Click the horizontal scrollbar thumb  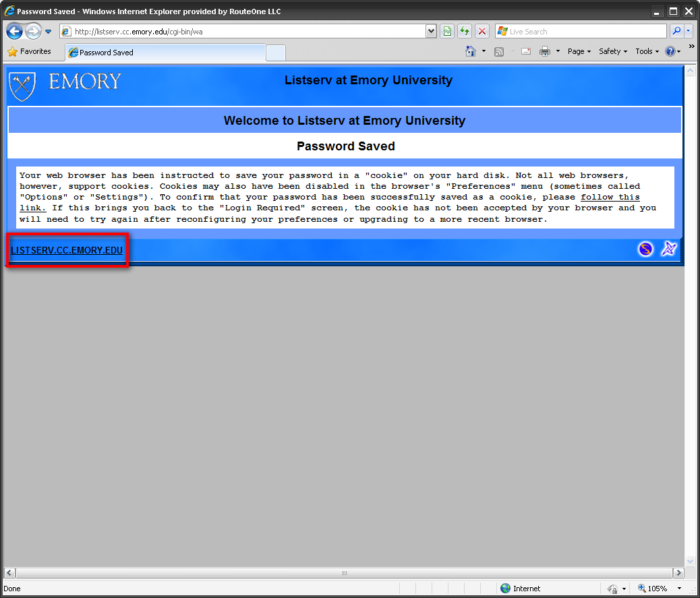pos(344,572)
